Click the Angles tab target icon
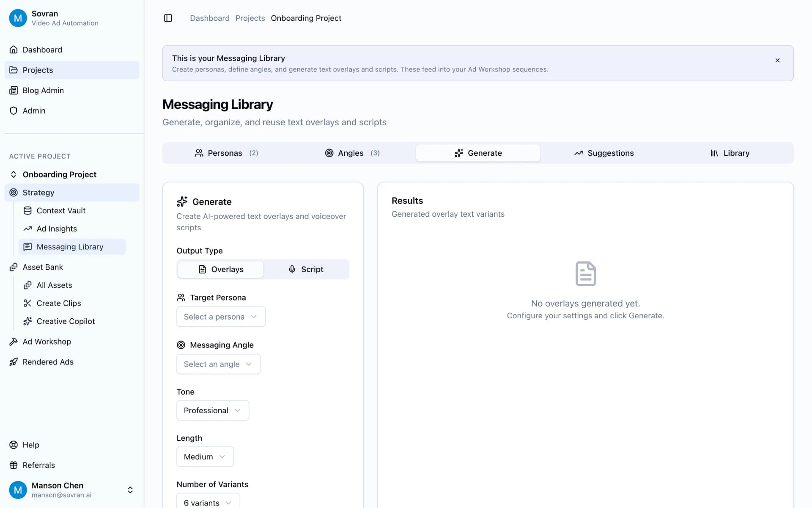The width and height of the screenshot is (812, 508). pos(329,153)
